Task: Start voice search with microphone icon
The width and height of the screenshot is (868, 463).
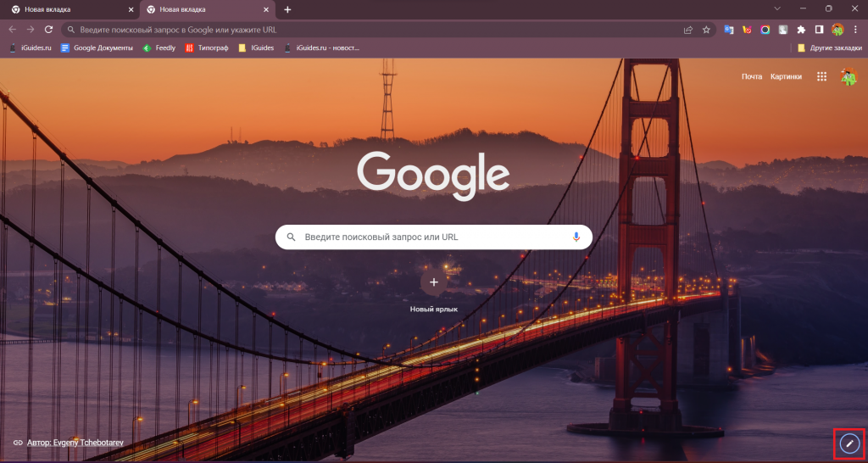Action: [x=576, y=237]
